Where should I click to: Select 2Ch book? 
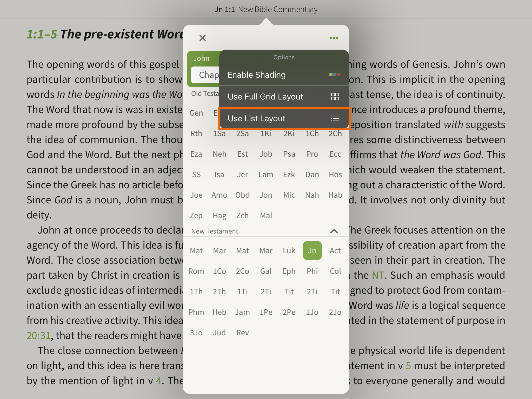335,134
